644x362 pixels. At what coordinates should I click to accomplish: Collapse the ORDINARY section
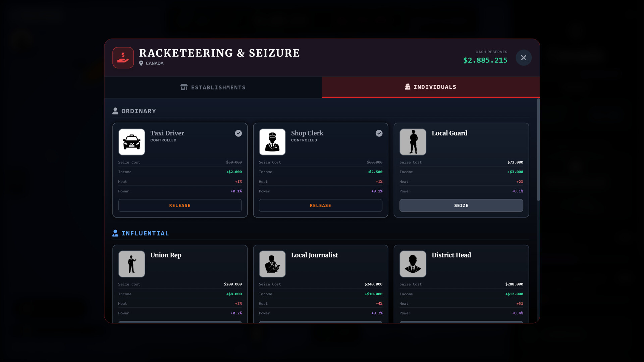click(x=139, y=111)
